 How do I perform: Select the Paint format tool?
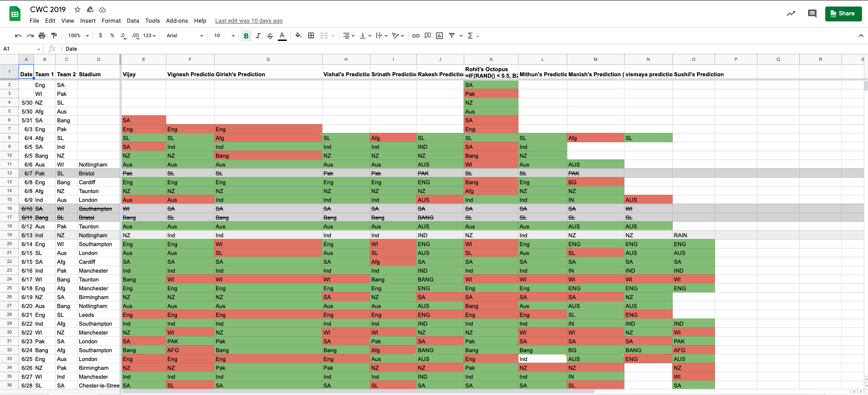click(x=54, y=36)
